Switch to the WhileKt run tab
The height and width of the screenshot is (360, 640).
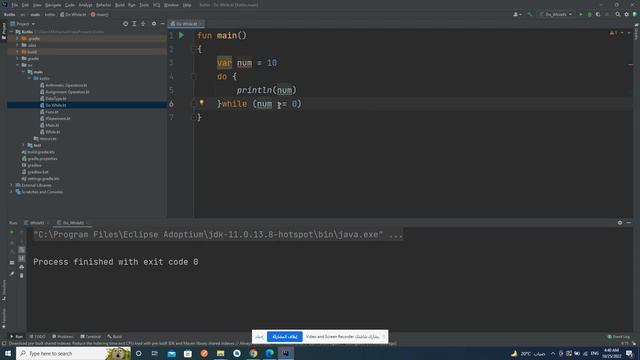pyautogui.click(x=35, y=223)
